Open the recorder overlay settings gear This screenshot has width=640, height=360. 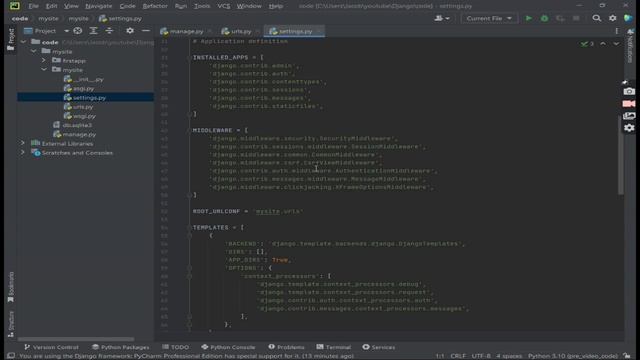click(629, 128)
